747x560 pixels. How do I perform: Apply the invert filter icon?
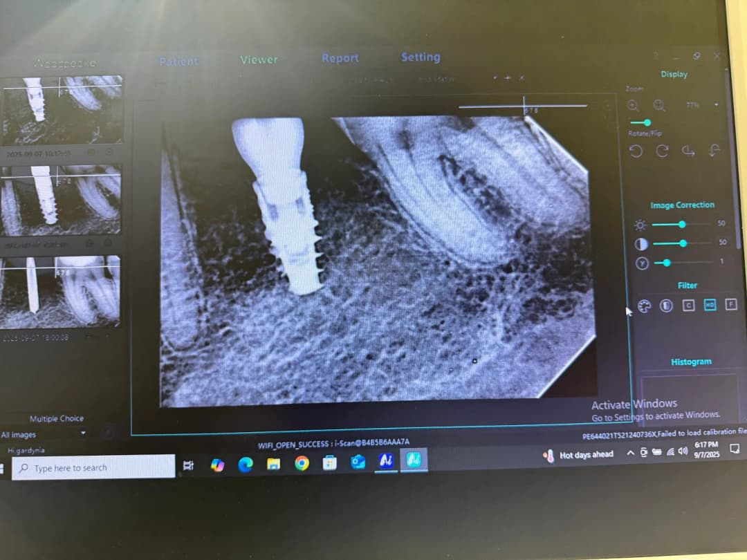point(666,306)
